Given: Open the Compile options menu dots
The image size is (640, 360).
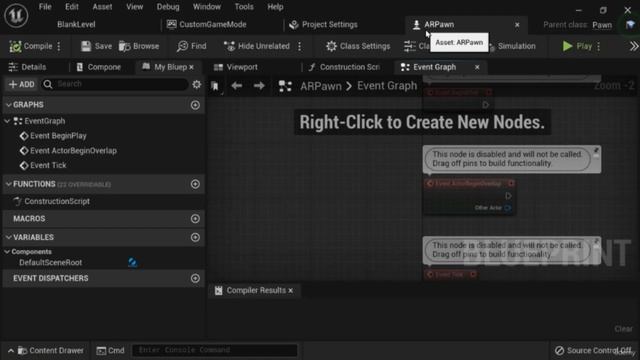Looking at the screenshot, I should (59, 46).
